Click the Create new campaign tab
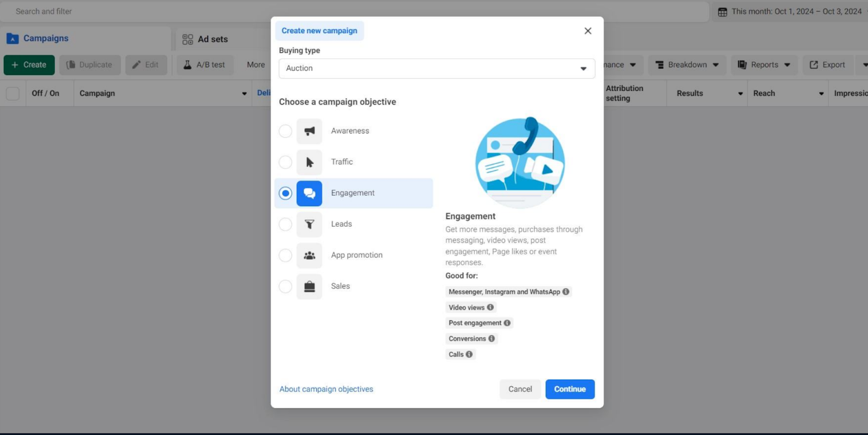 (x=320, y=31)
